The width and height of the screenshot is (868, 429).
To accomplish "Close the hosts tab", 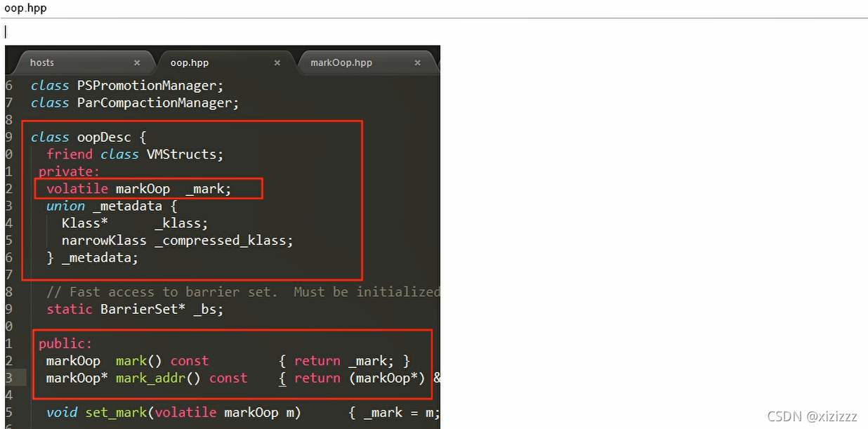I will coord(137,63).
